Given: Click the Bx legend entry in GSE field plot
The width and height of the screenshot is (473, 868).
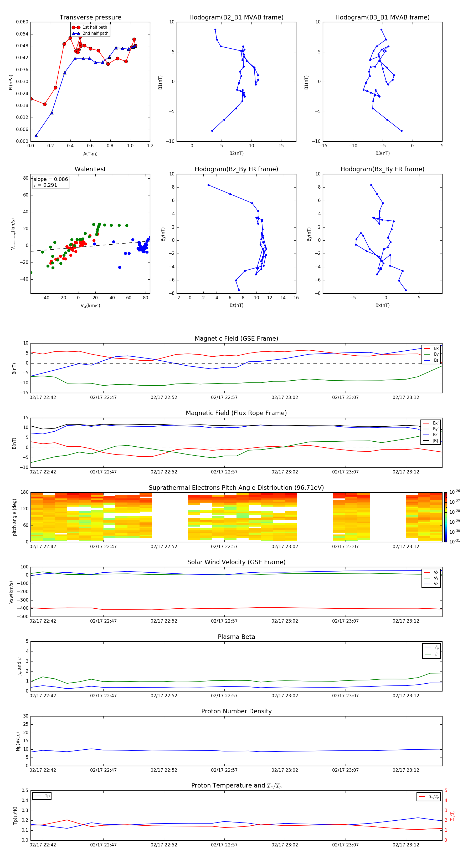Looking at the screenshot, I should pyautogui.click(x=431, y=349).
